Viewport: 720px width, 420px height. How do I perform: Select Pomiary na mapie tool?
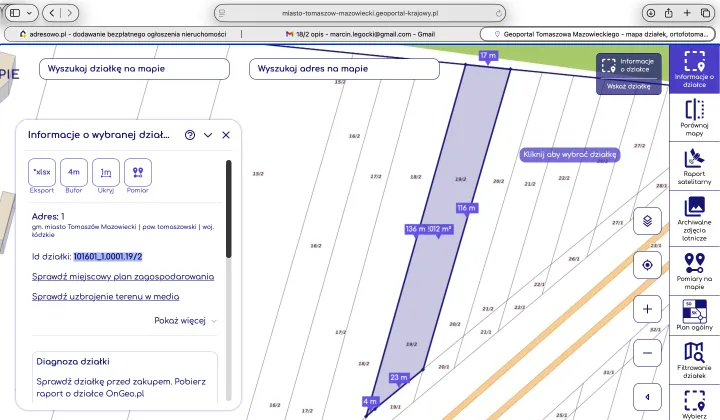click(694, 271)
